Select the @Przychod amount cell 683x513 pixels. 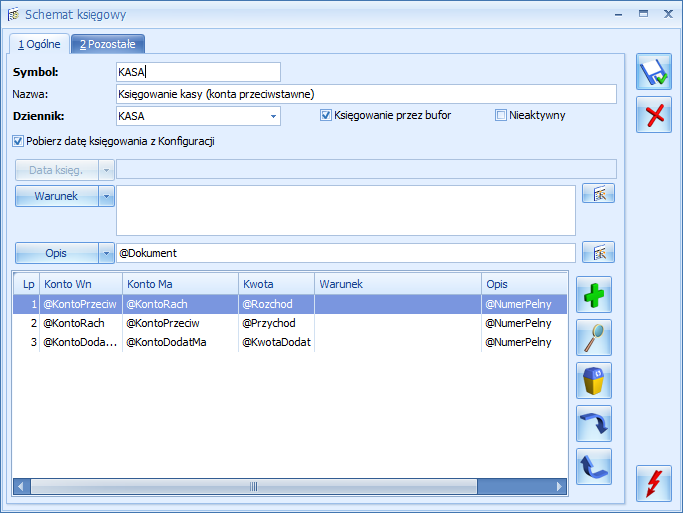[x=276, y=323]
